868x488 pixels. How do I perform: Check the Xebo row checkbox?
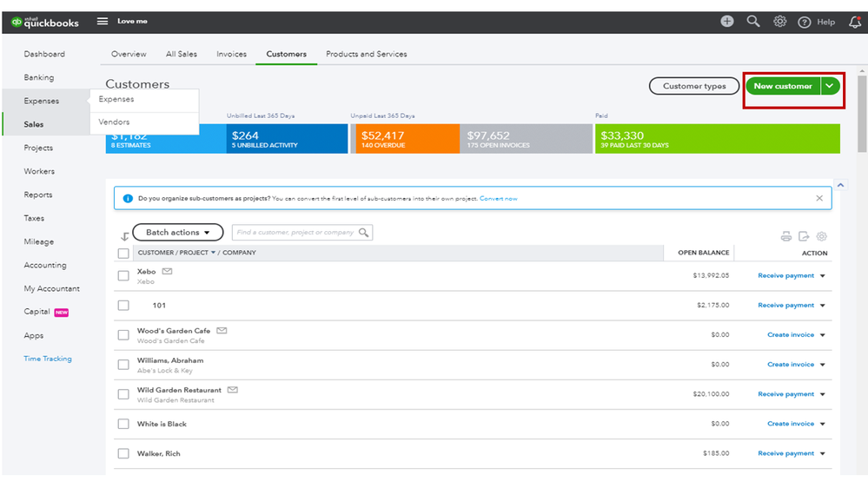[123, 275]
